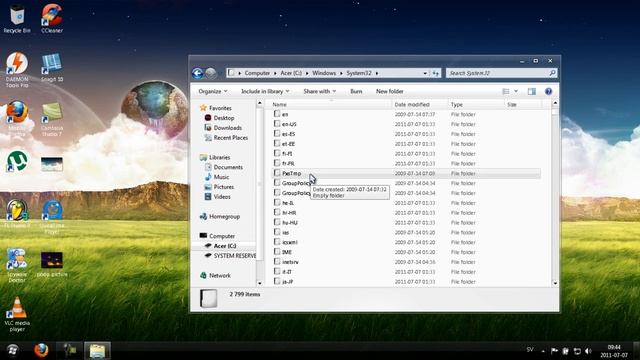
Task: Select SYSTEM RESERVED drive
Action: tap(235, 256)
